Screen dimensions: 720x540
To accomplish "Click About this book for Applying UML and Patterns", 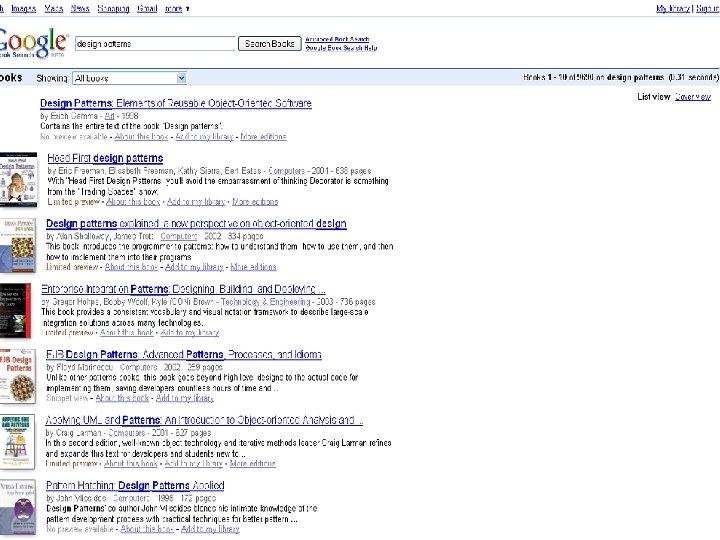I will coord(131,463).
